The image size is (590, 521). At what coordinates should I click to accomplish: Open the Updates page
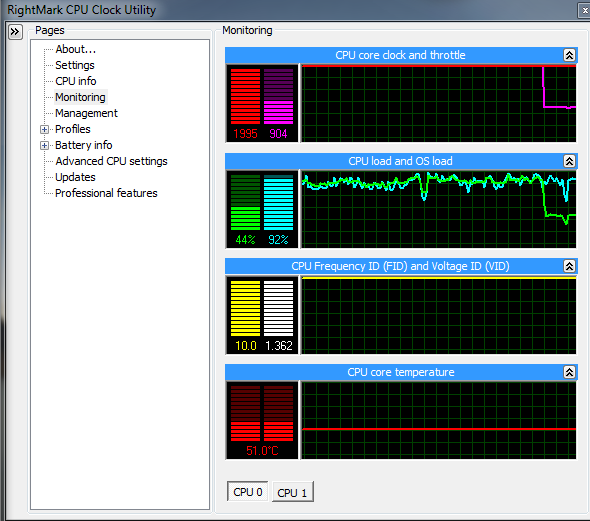tap(75, 177)
